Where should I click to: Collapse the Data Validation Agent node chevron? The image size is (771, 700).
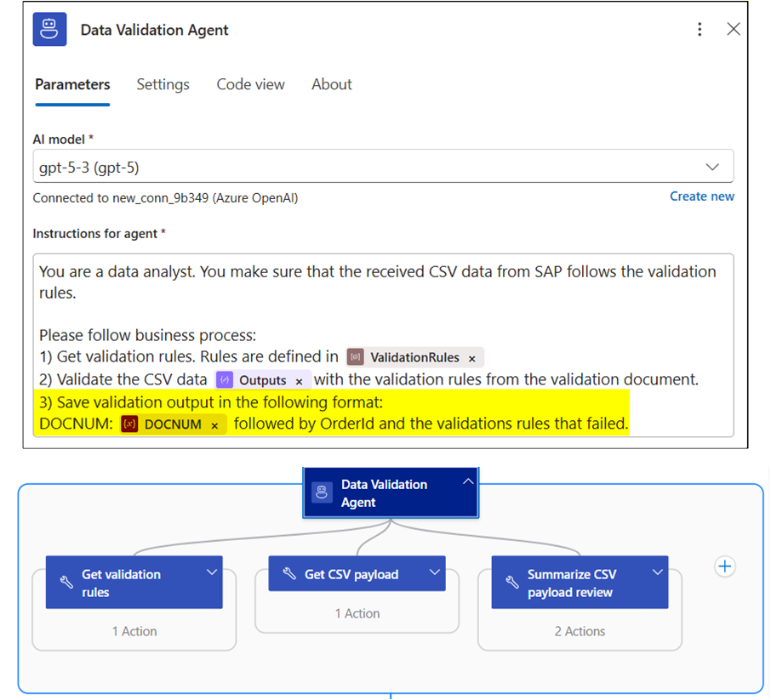tap(468, 481)
